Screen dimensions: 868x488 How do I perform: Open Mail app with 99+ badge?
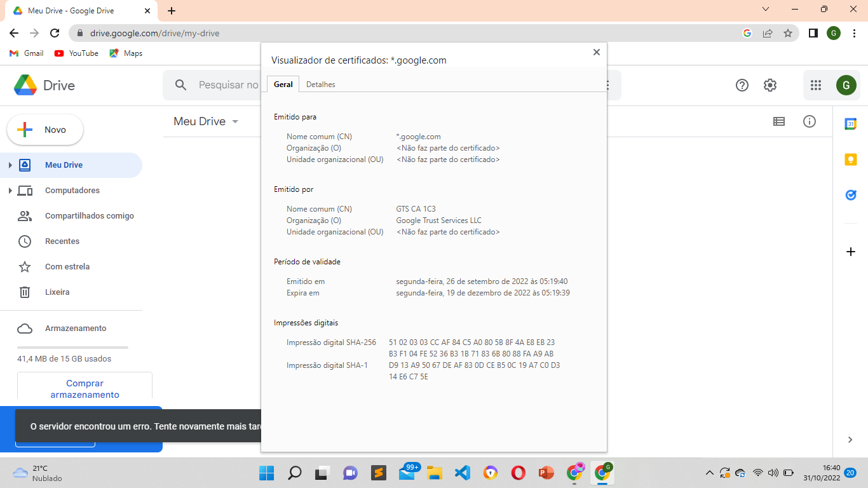(x=409, y=472)
